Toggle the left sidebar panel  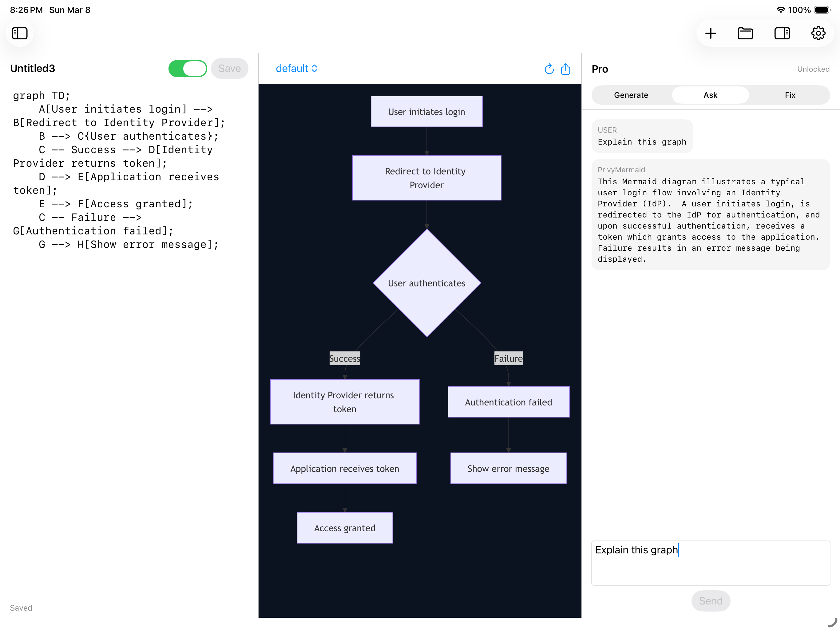[20, 34]
